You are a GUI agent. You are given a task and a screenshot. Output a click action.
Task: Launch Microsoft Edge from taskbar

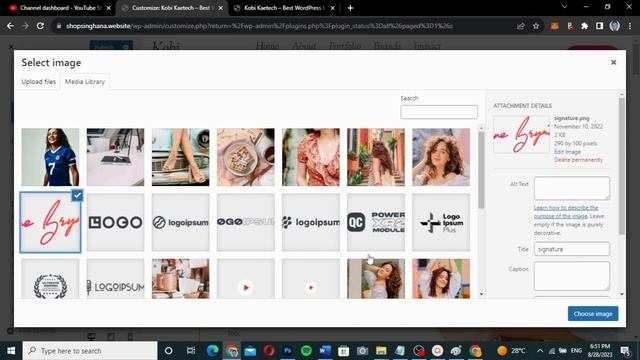click(212, 351)
